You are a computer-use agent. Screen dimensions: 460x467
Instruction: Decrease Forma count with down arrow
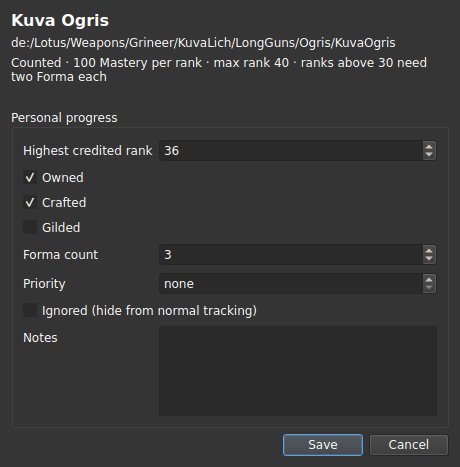(x=429, y=259)
